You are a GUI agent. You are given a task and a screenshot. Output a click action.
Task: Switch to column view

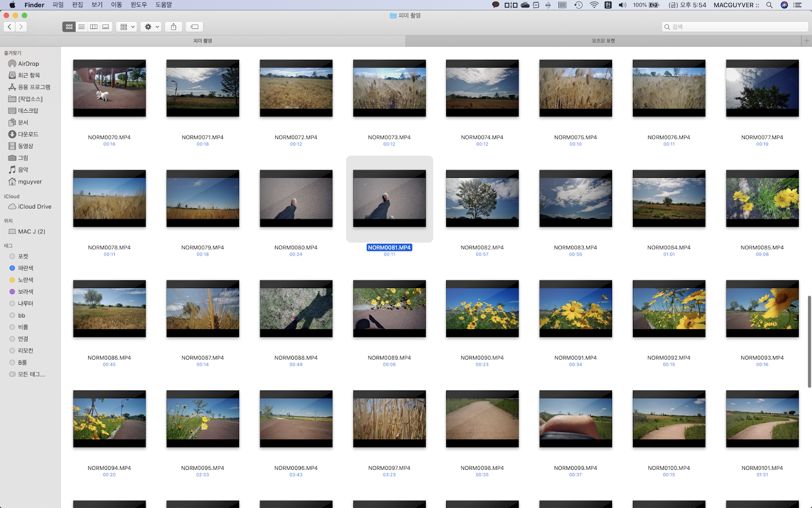point(93,27)
